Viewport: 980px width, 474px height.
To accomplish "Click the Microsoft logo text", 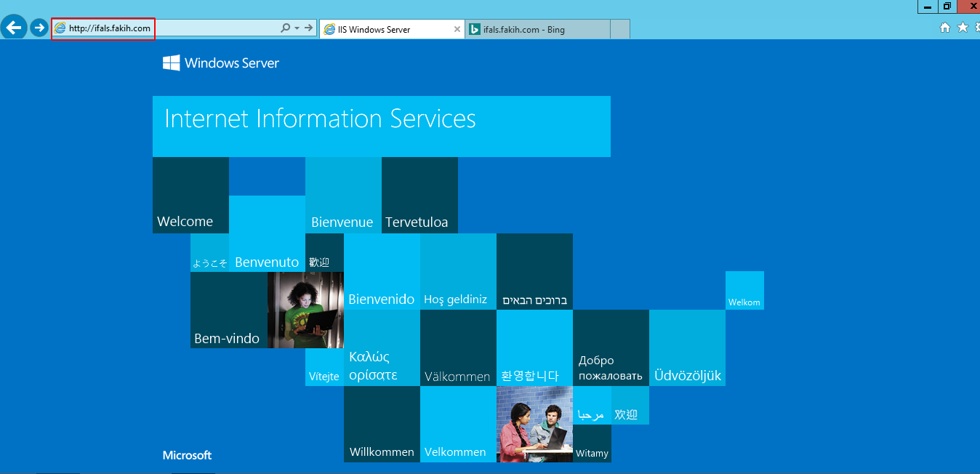I will pos(187,455).
